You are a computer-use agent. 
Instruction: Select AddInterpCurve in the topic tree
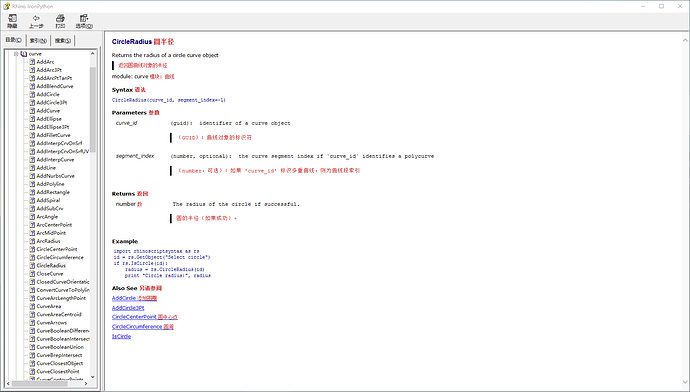pos(55,160)
